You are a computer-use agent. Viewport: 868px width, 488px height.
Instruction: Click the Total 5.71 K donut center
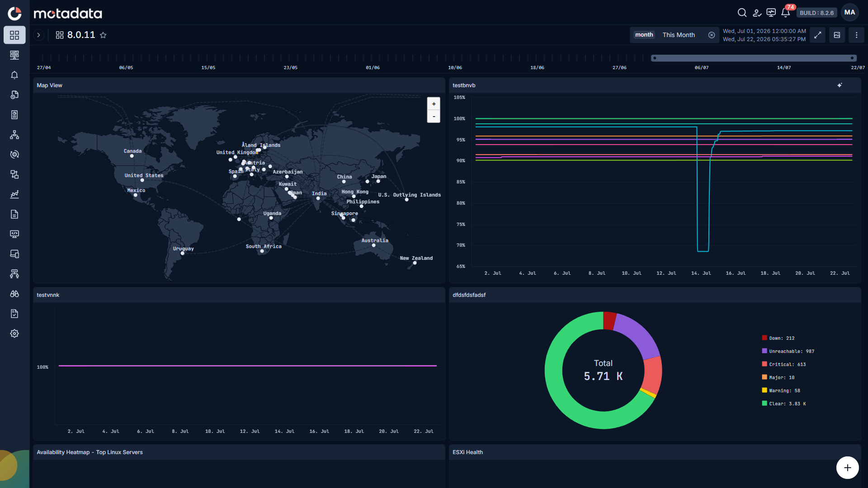603,371
